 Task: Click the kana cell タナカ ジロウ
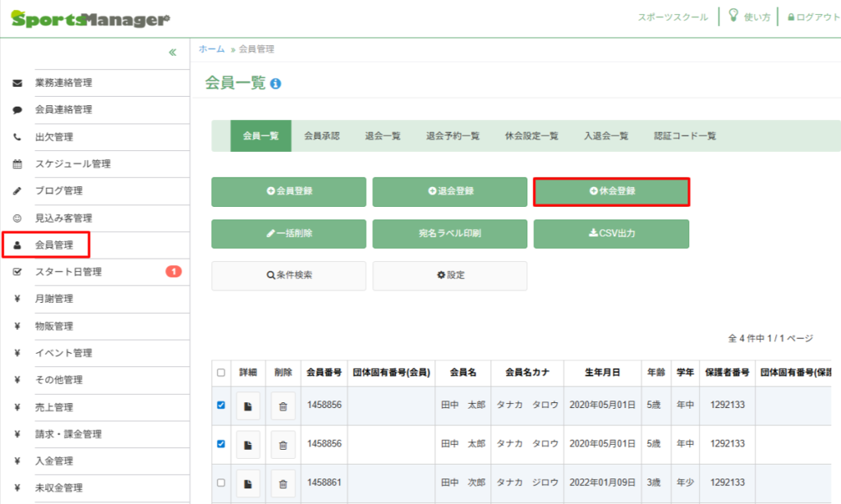point(527,483)
